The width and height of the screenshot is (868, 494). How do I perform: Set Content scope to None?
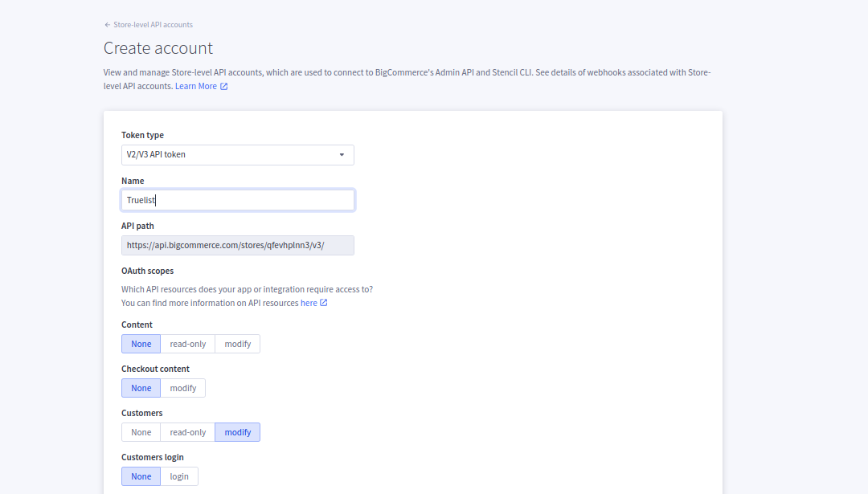tap(141, 344)
